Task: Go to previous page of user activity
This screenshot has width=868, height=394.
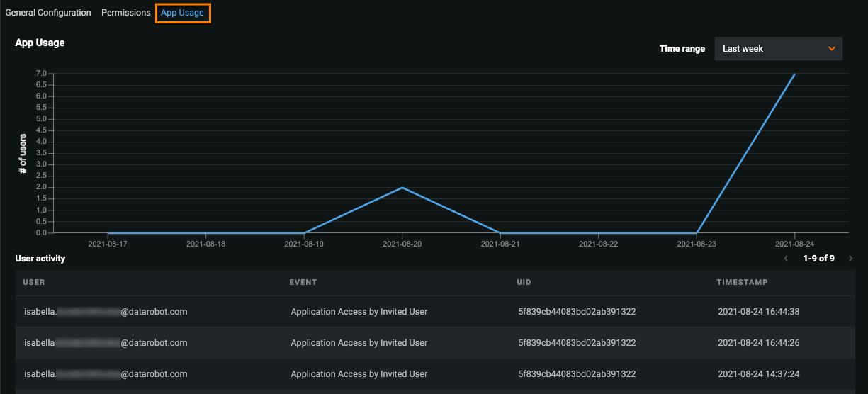Action: tap(786, 259)
